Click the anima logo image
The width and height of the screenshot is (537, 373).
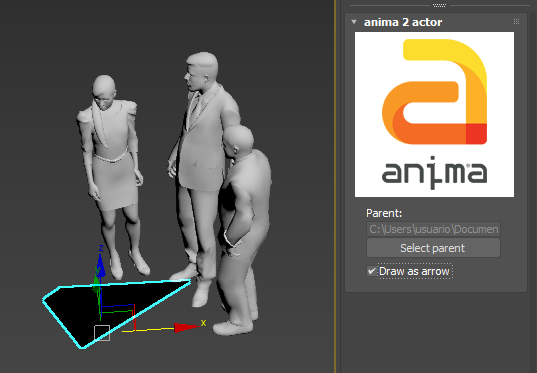click(434, 114)
